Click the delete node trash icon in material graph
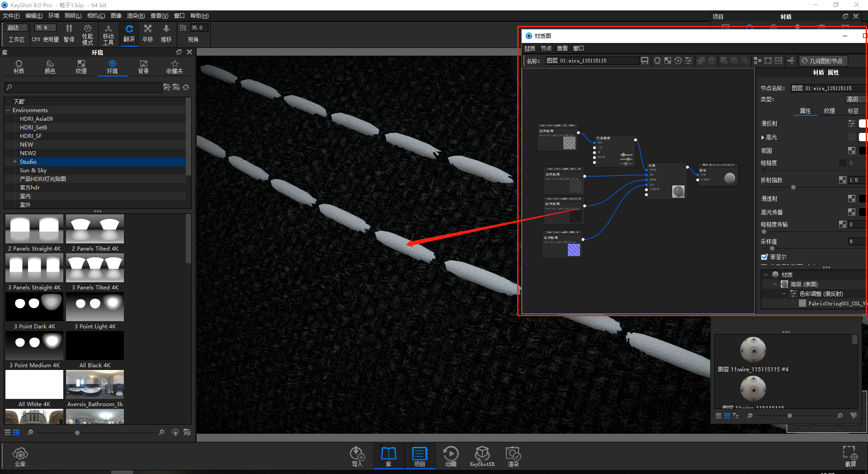The image size is (868, 474). [x=711, y=61]
